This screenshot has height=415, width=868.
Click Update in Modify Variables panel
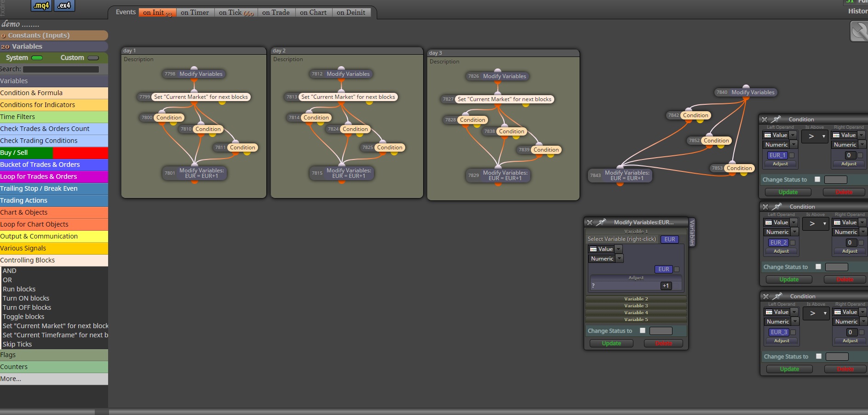(611, 343)
